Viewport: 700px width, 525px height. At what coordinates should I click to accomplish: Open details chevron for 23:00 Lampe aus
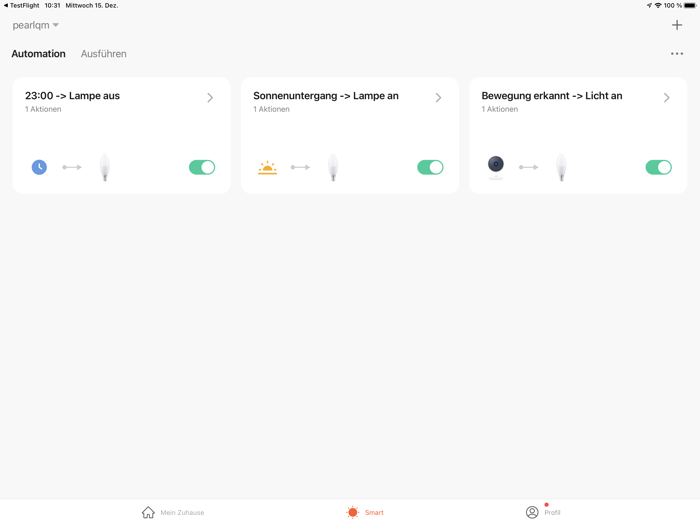point(210,97)
